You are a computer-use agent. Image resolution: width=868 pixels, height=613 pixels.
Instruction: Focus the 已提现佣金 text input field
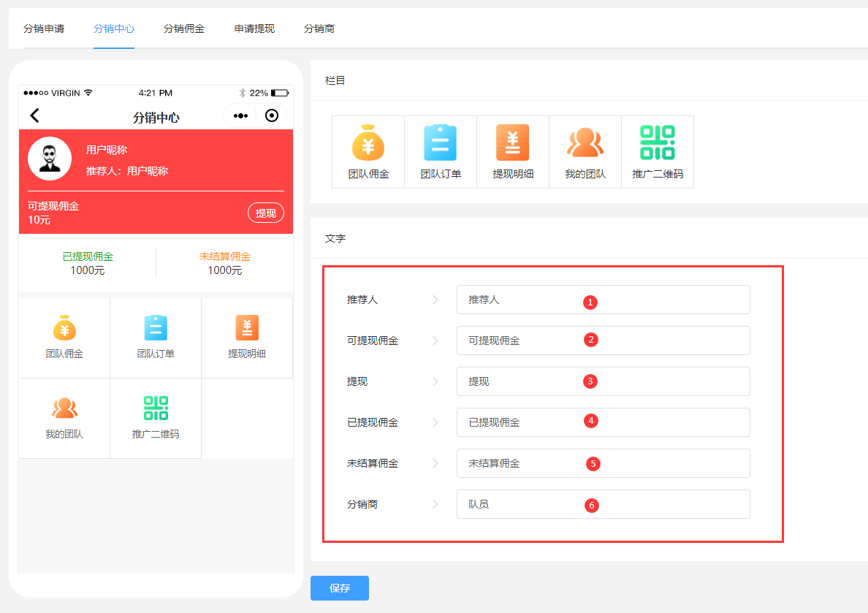[x=604, y=422]
